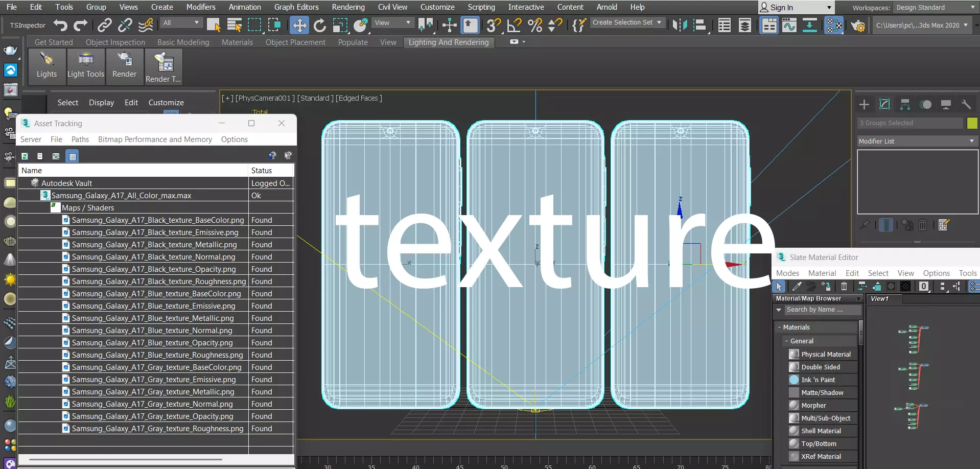Click the Light Tools ribbon button
Image resolution: width=980 pixels, height=469 pixels.
coord(86,66)
